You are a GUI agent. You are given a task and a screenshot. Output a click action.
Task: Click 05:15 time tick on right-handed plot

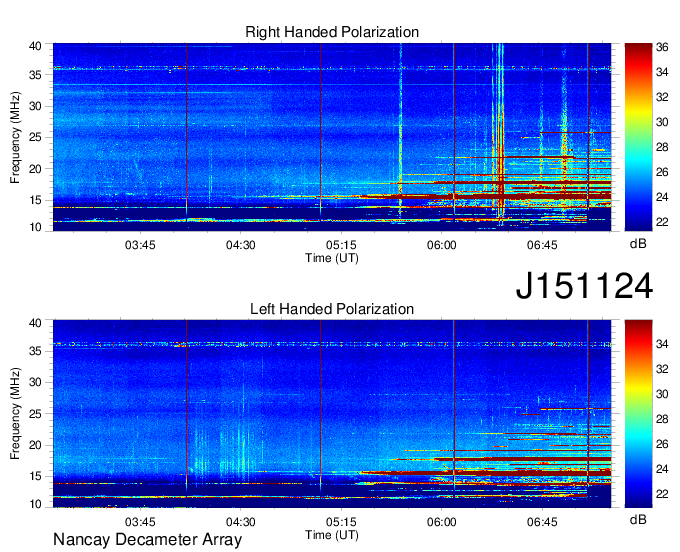341,245
